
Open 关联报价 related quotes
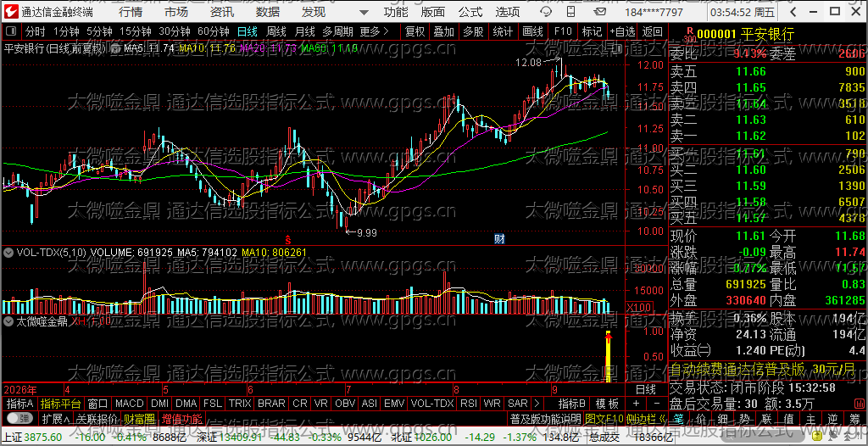click(x=97, y=418)
